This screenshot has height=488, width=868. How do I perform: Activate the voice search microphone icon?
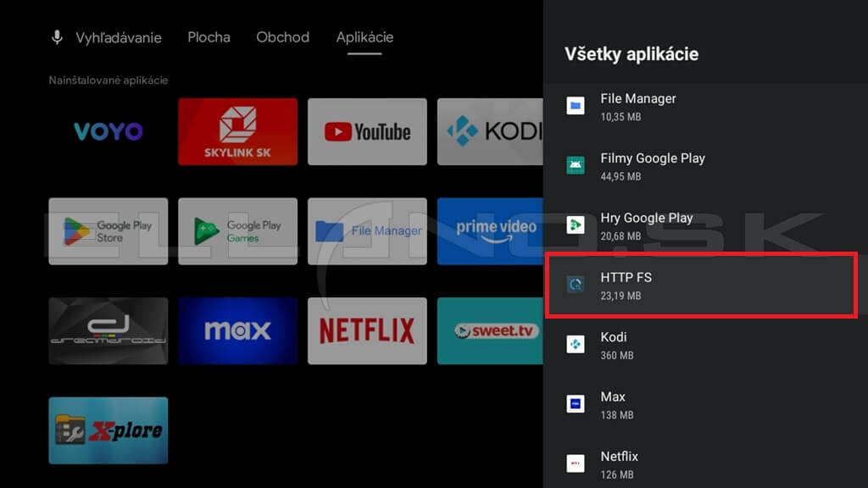point(57,37)
